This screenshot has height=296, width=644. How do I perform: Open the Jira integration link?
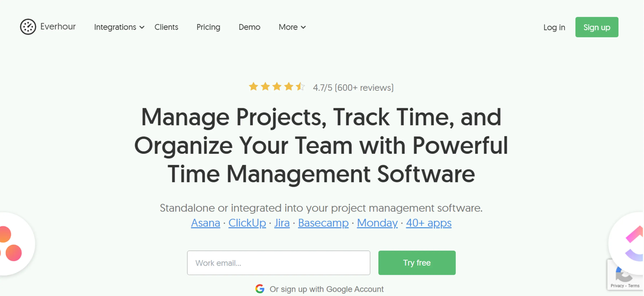coord(282,223)
